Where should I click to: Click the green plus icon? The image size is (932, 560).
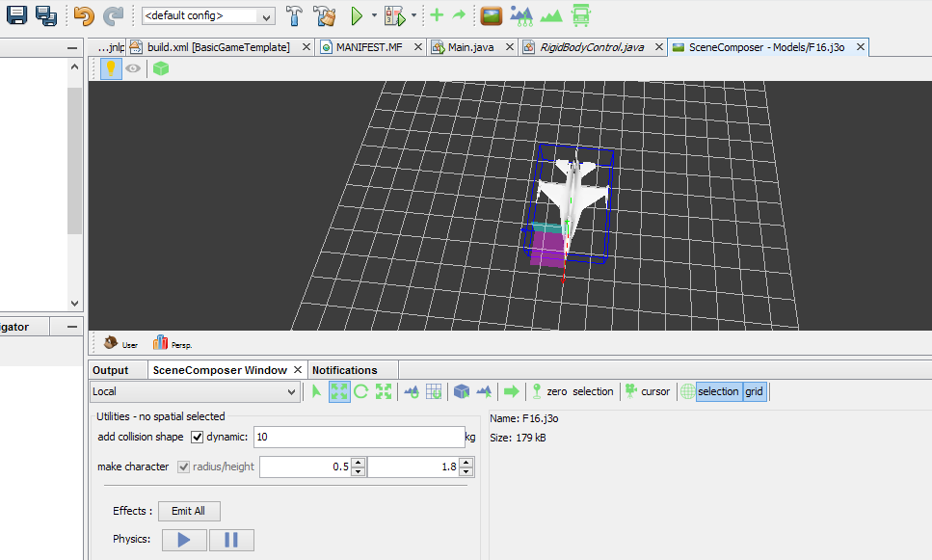click(x=437, y=15)
